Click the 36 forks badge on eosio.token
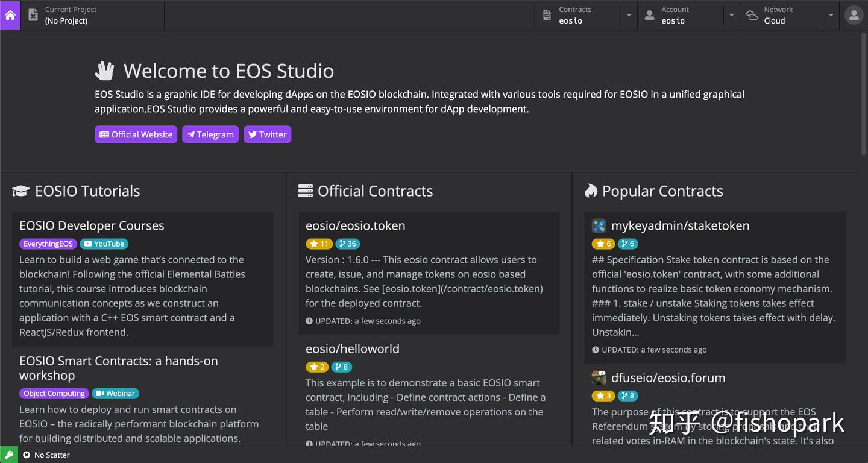 coord(348,244)
